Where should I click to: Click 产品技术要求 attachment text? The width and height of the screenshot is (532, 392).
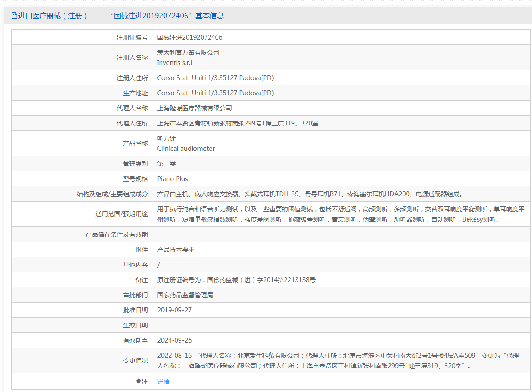176,250
